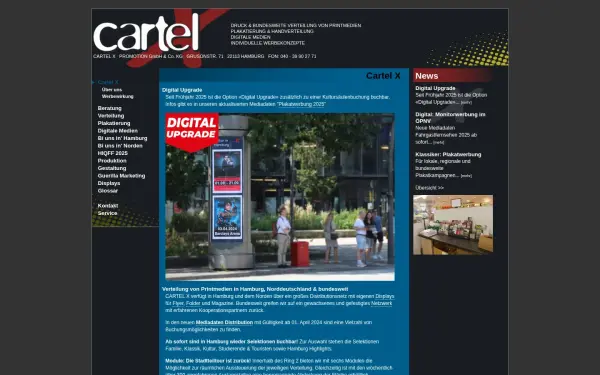This screenshot has height=375, width=600.
Task: Open the Gestaltung menu entry
Action: 112,168
